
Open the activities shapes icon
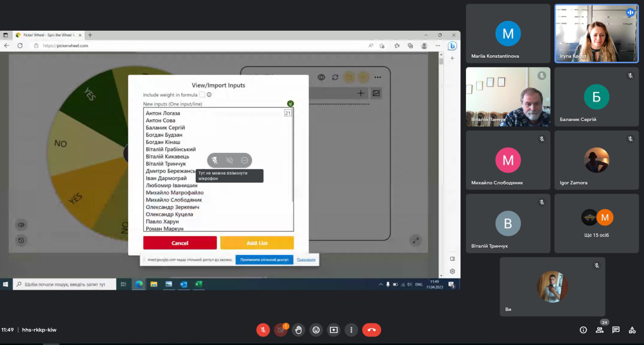tap(632, 330)
